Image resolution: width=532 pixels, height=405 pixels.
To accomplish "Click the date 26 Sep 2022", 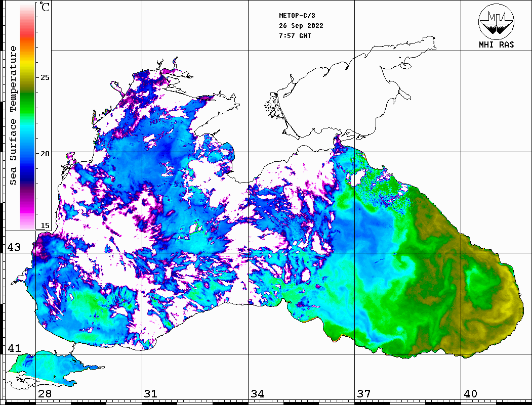I will [301, 26].
